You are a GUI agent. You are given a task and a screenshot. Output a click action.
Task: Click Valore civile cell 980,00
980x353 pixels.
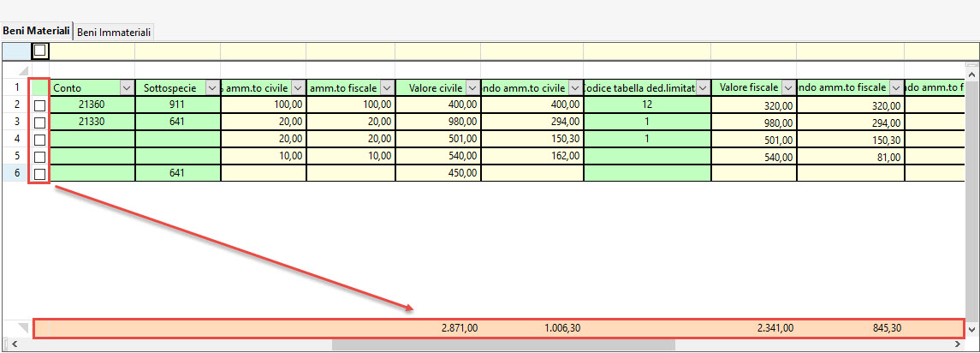[438, 122]
